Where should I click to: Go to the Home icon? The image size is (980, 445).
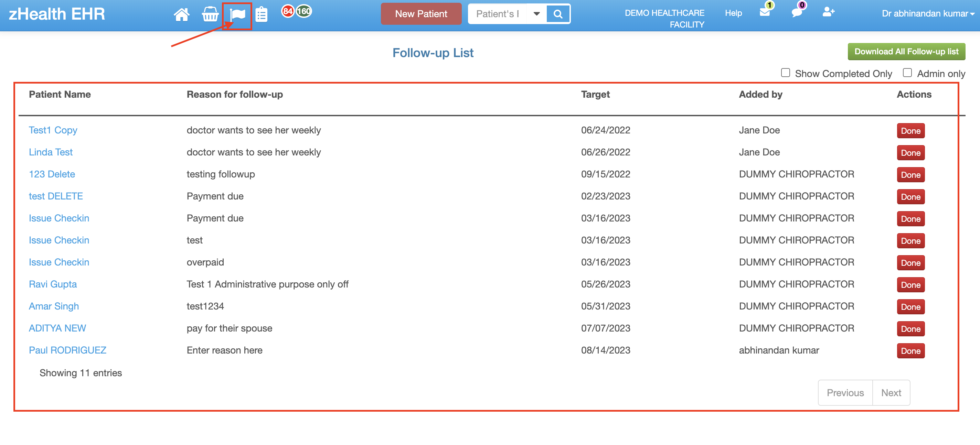181,14
